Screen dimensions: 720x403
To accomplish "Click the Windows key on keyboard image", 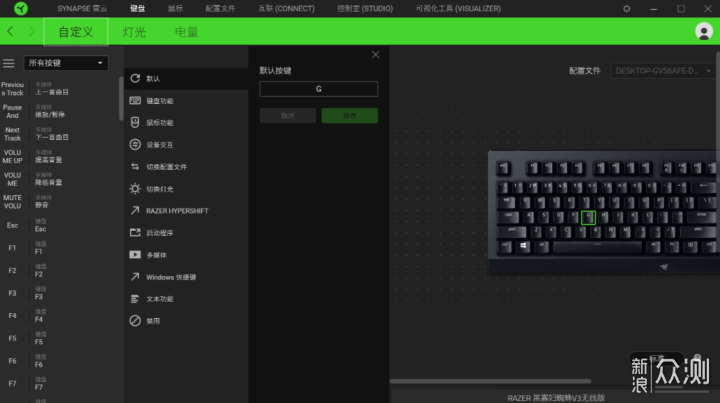I will click(x=523, y=246).
